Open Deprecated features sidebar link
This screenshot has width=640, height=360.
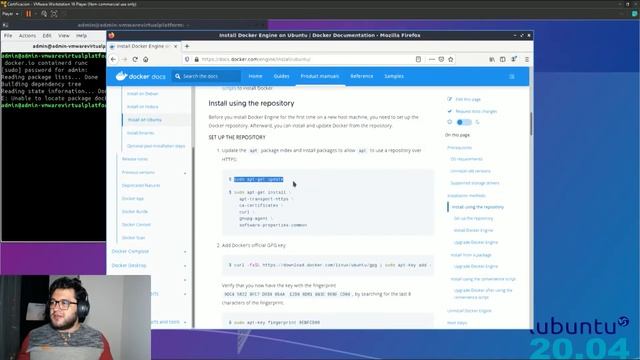tap(141, 186)
